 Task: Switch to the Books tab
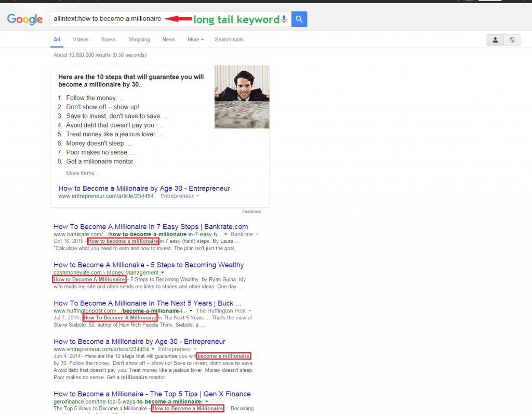coord(108,40)
